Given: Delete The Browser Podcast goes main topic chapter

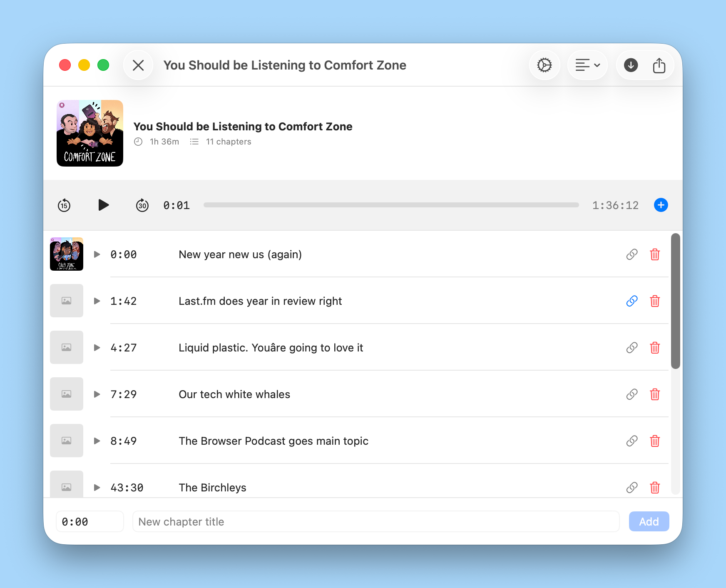Looking at the screenshot, I should point(655,441).
